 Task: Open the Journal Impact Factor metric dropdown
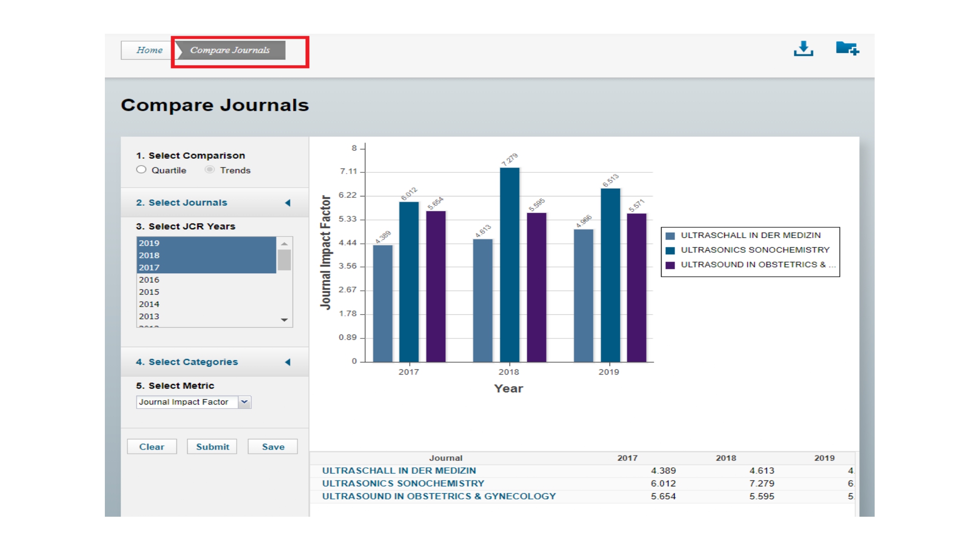(244, 402)
